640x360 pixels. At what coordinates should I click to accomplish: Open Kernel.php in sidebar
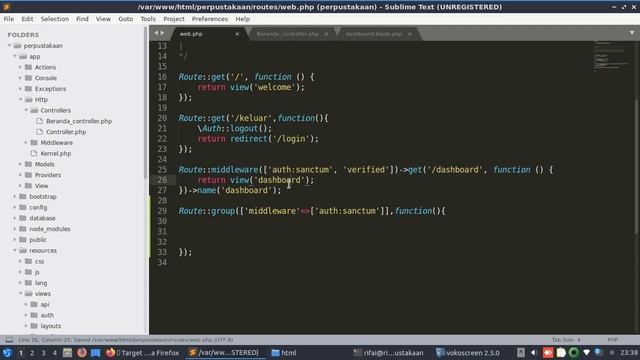[x=56, y=153]
